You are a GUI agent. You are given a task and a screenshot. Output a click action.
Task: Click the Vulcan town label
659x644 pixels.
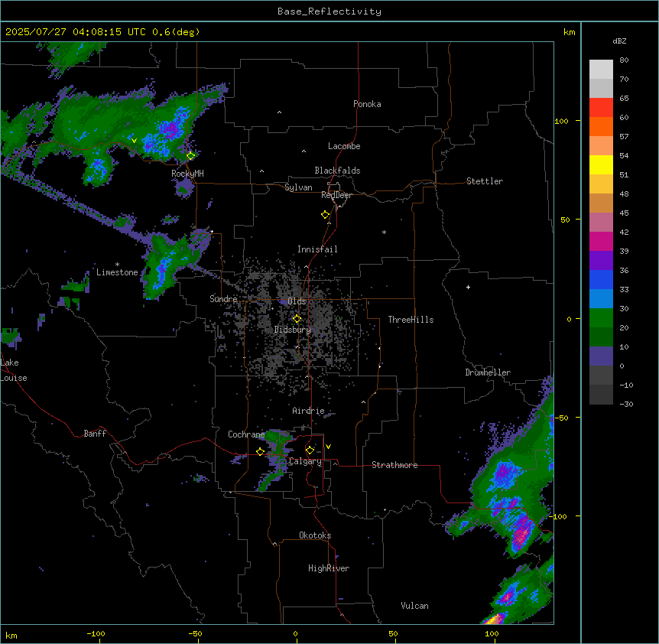tap(414, 606)
